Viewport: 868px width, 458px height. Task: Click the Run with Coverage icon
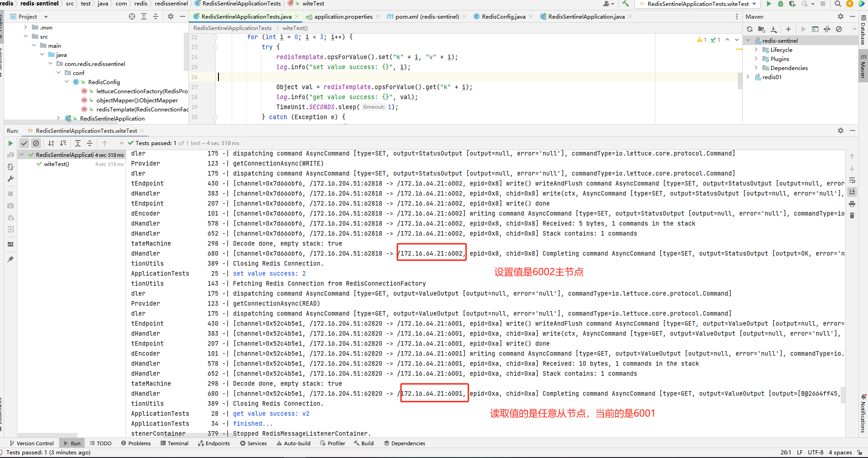point(792,4)
